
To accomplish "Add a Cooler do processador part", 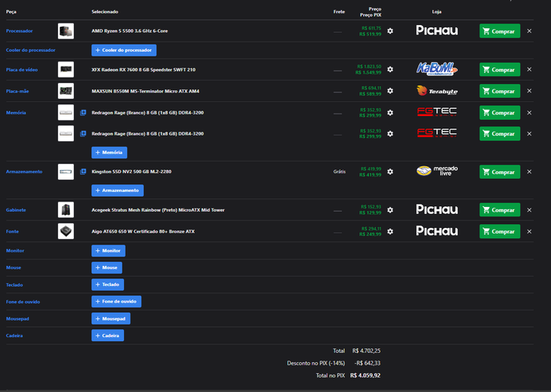I will (x=124, y=50).
